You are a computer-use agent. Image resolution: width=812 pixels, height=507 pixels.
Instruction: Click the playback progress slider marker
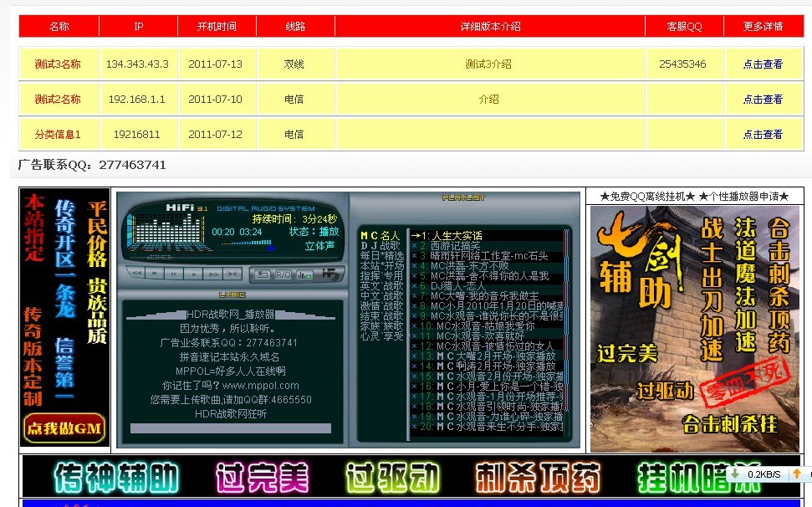[x=271, y=248]
